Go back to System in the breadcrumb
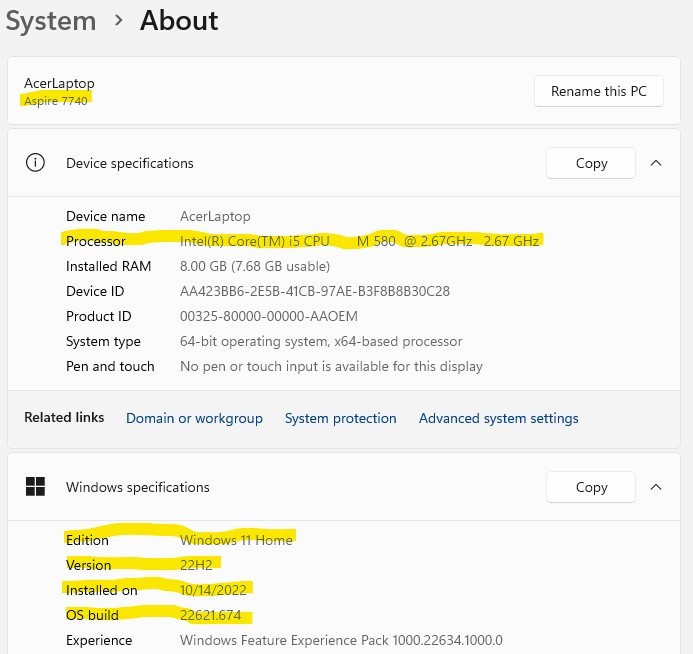This screenshot has width=693, height=654. pyautogui.click(x=51, y=20)
